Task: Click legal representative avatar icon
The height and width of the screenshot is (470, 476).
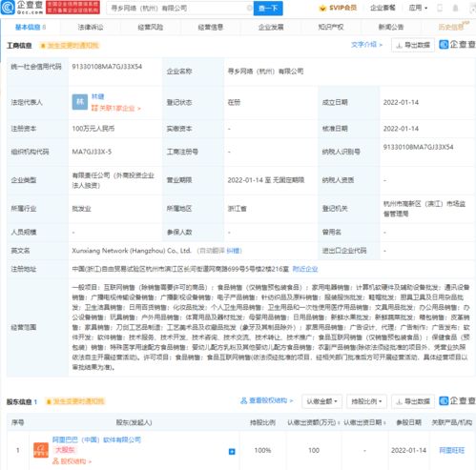Action: (79, 102)
